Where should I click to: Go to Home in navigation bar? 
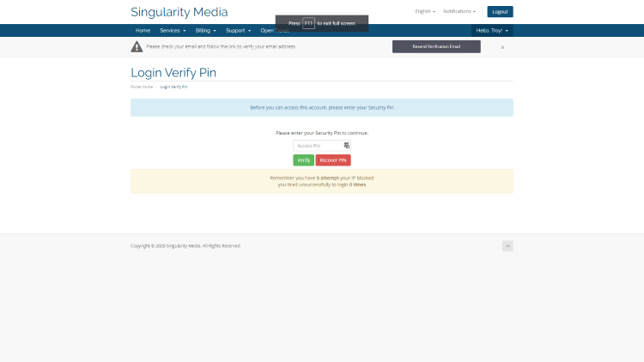[x=143, y=30]
